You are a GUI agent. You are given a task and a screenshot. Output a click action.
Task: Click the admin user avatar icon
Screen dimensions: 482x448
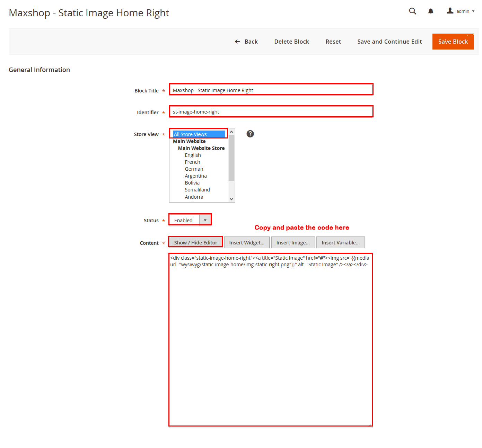pos(450,11)
